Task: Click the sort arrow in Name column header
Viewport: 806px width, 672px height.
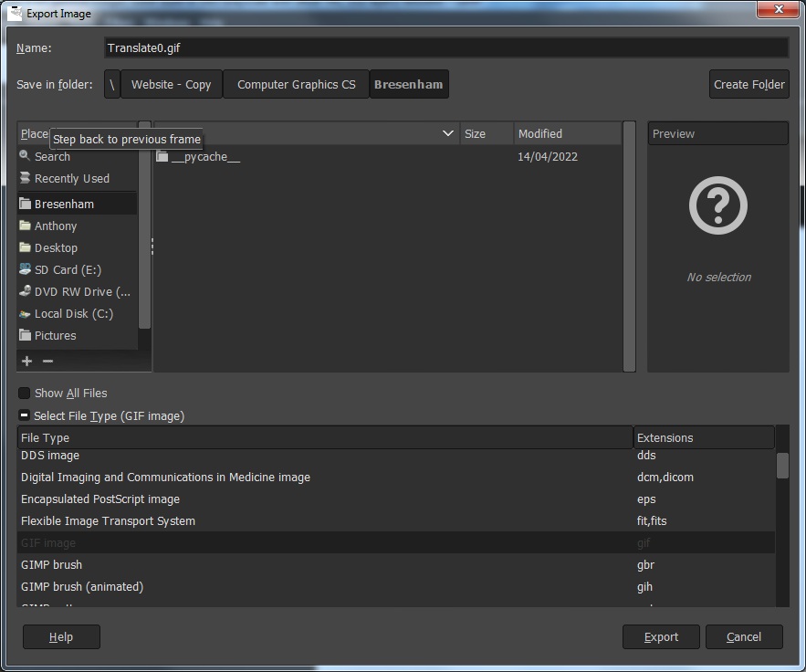Action: point(447,133)
